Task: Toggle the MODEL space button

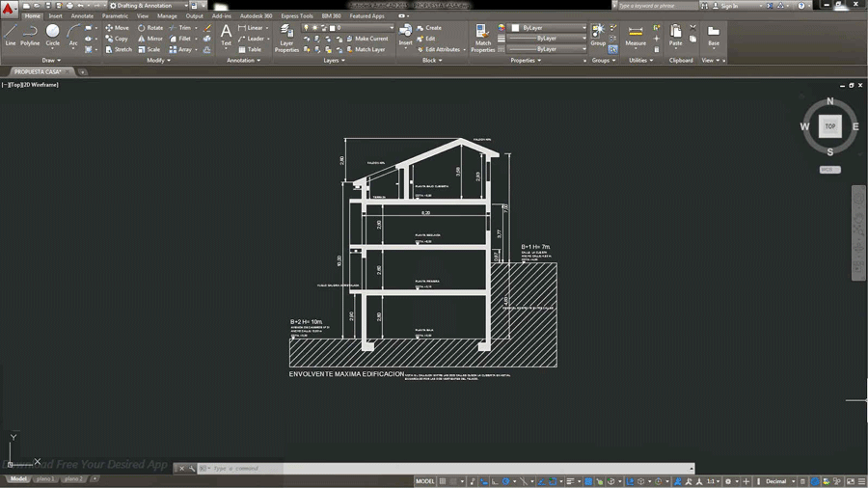Action: pos(425,481)
